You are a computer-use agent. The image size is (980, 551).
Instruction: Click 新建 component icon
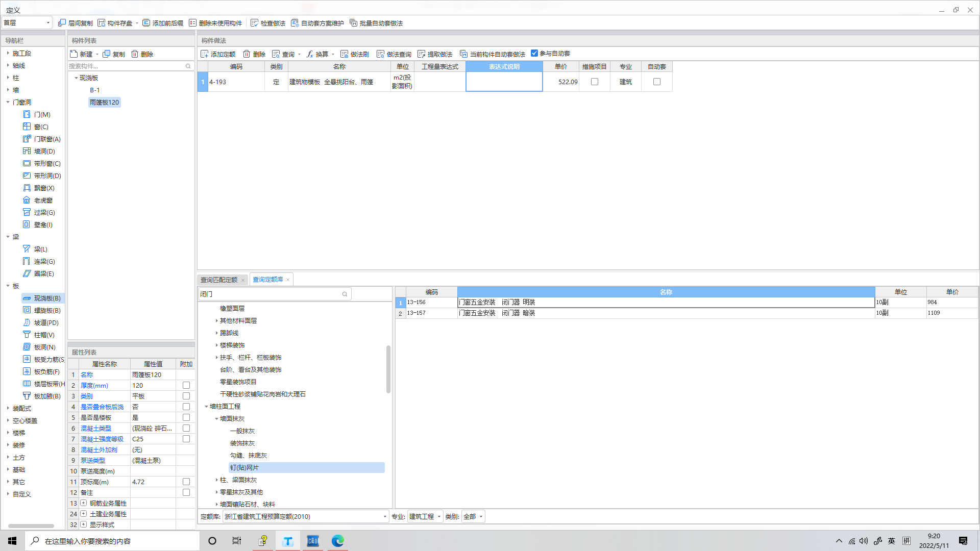73,54
